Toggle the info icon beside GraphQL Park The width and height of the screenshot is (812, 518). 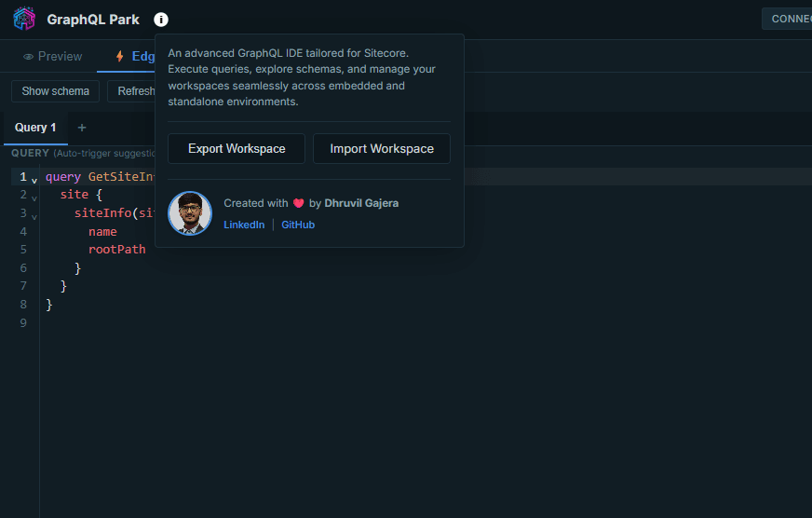click(161, 20)
